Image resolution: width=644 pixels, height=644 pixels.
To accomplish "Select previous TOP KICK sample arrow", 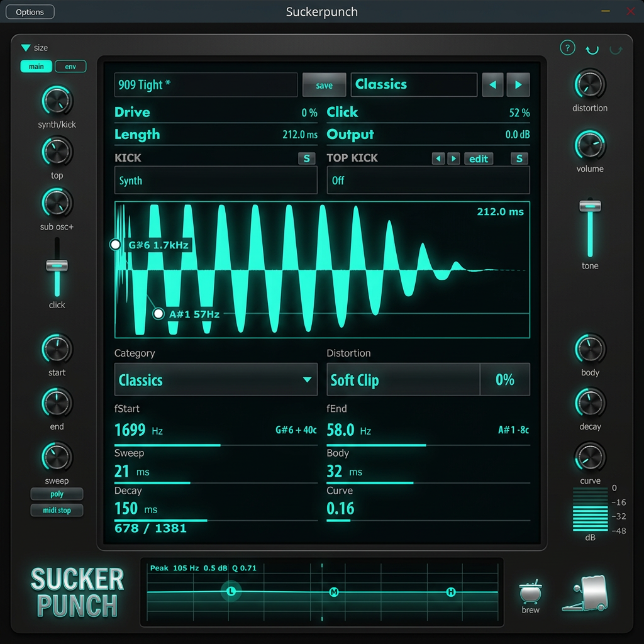I will 438,158.
